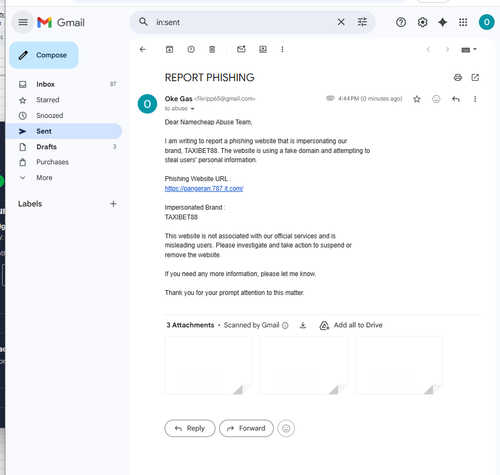
Task: Download all attachments icon
Action: [x=303, y=325]
